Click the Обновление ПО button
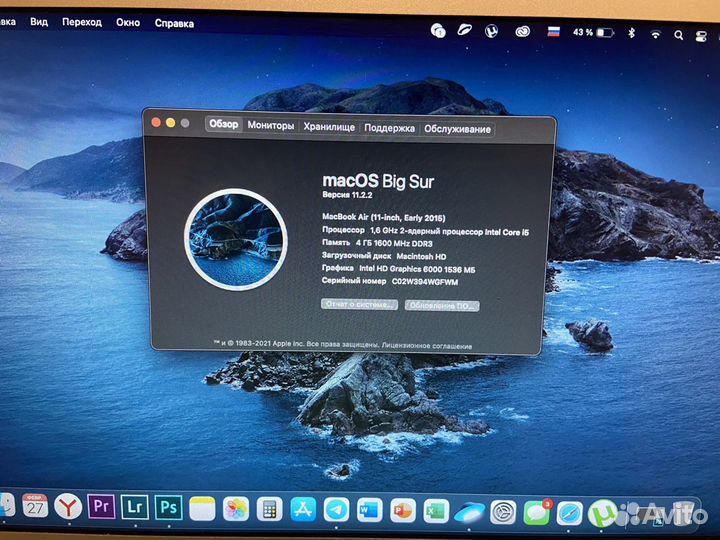The height and width of the screenshot is (540, 720). pos(442,306)
